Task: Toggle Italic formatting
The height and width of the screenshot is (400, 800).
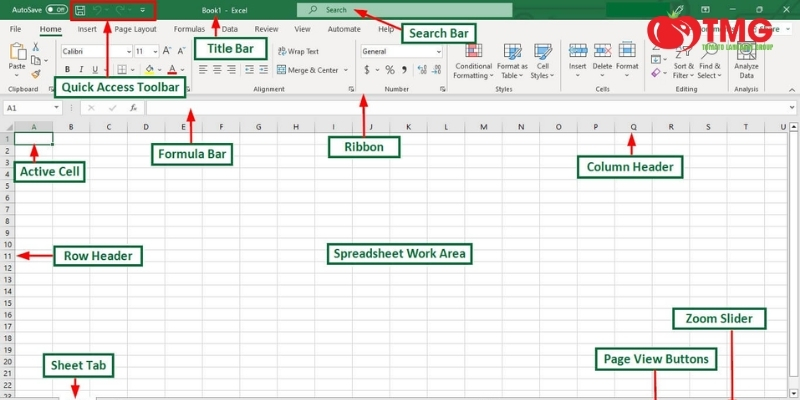Action: pyautogui.click(x=81, y=69)
